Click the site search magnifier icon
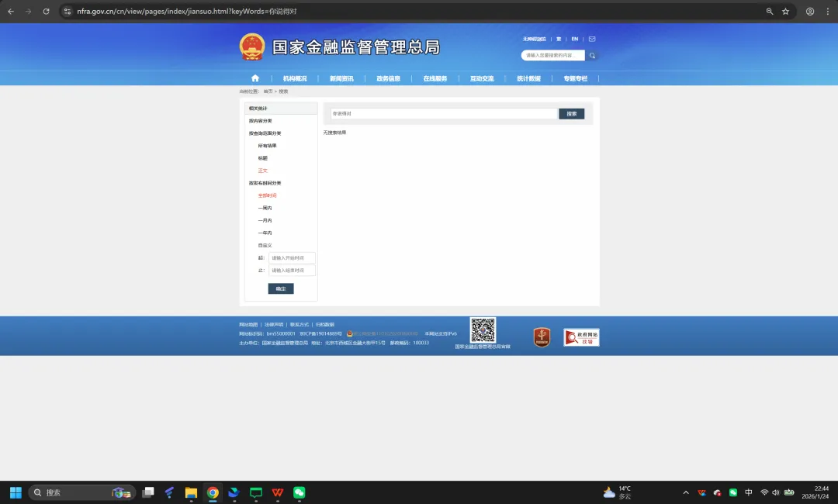This screenshot has width=838, height=504. click(x=592, y=55)
